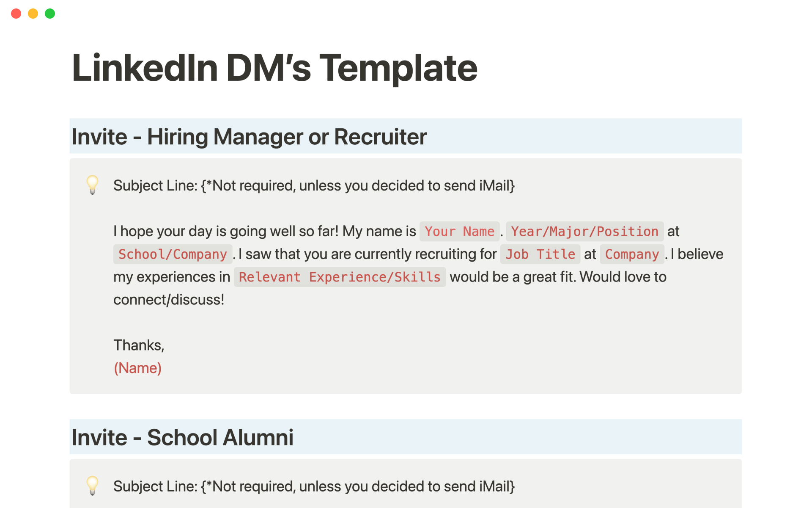Click the Your Name placeholder field
The width and height of the screenshot is (812, 508).
click(459, 232)
